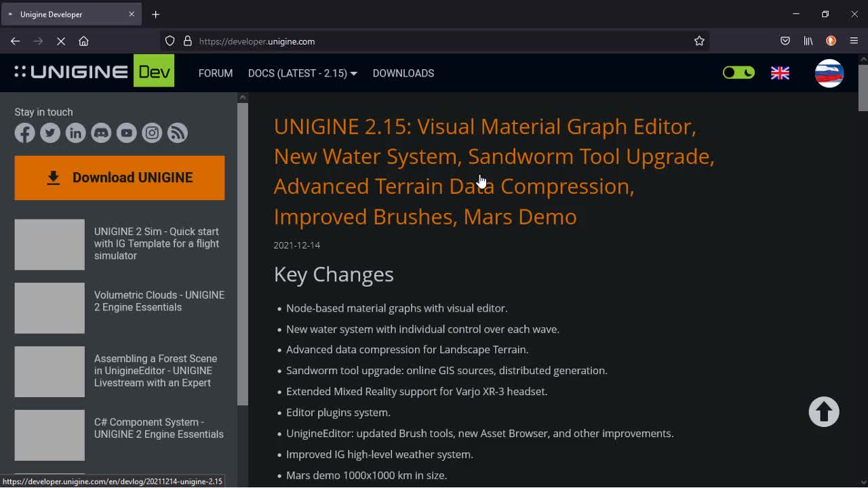This screenshot has width=868, height=488.
Task: Open the UNIGINE 2.15 release article title
Action: [x=494, y=171]
